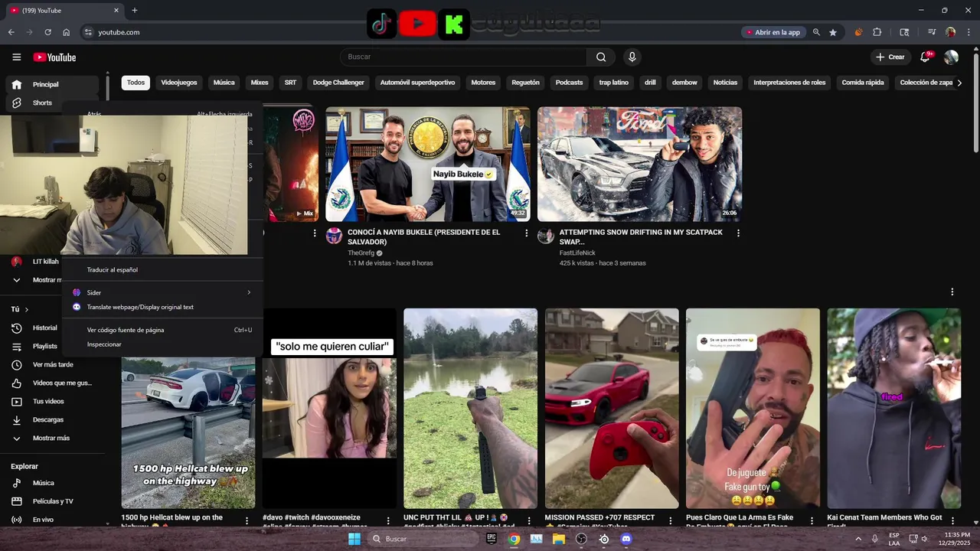Viewport: 980px width, 551px height.
Task: Click Abrir en la app
Action: click(773, 32)
